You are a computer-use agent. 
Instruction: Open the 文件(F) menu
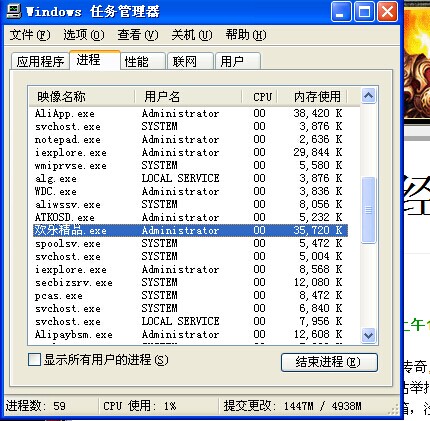click(x=30, y=35)
